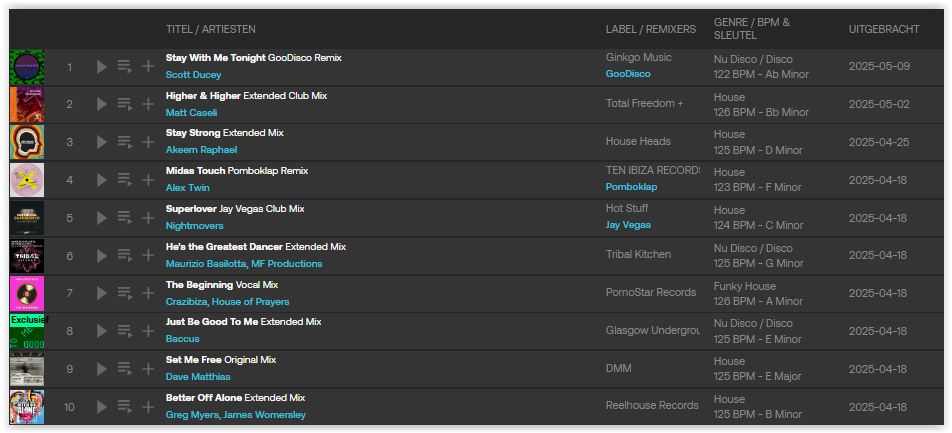Viewport: 952px width, 433px height.
Task: Open the Glasgow Underground label
Action: (653, 330)
